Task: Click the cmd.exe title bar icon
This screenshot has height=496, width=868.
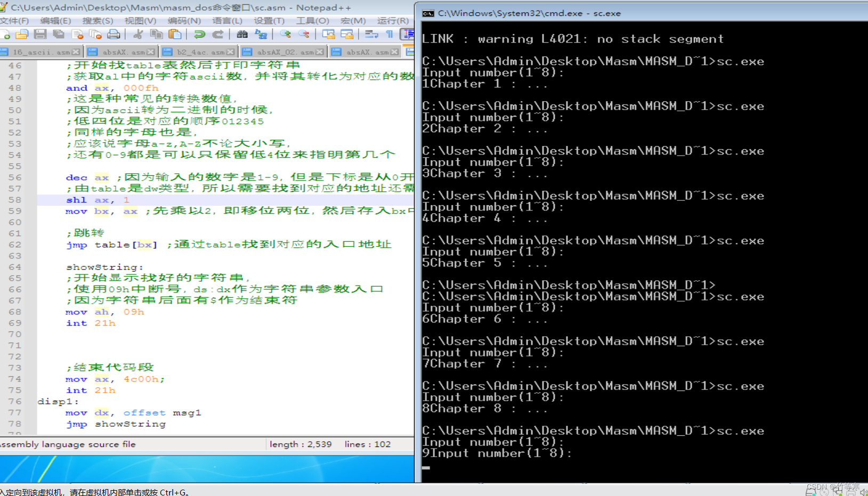Action: [x=428, y=13]
